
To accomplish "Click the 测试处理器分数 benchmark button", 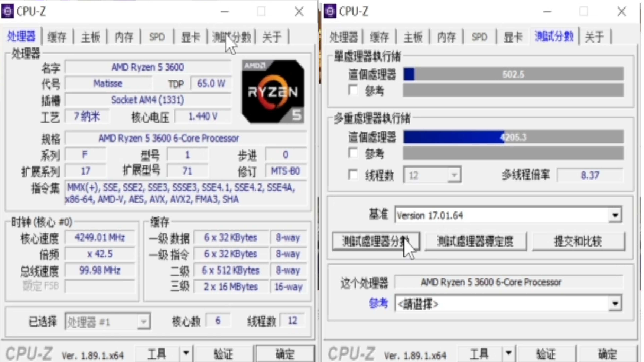I will click(x=376, y=241).
